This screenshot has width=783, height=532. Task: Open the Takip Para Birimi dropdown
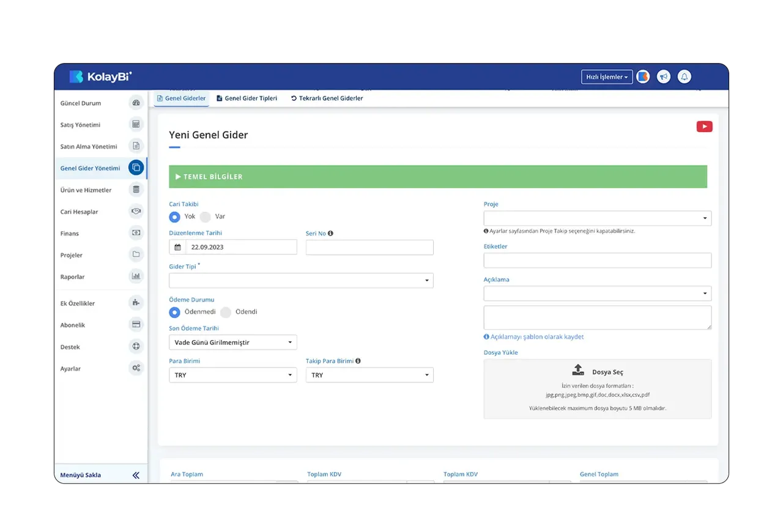369,375
